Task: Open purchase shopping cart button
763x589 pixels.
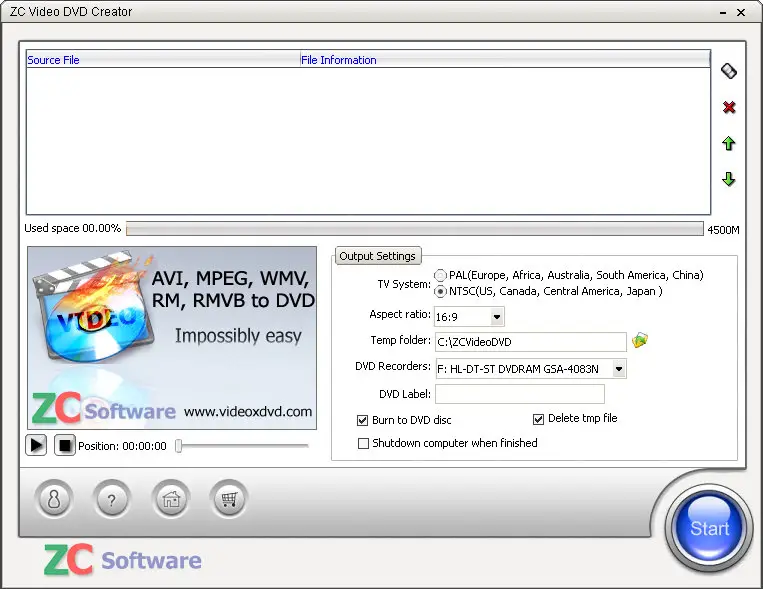Action: click(229, 499)
